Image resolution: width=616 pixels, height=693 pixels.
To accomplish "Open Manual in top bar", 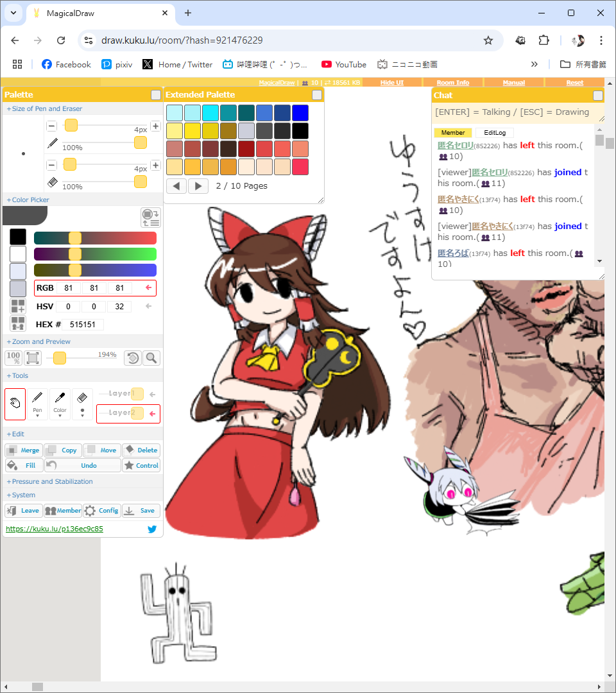I will (514, 83).
